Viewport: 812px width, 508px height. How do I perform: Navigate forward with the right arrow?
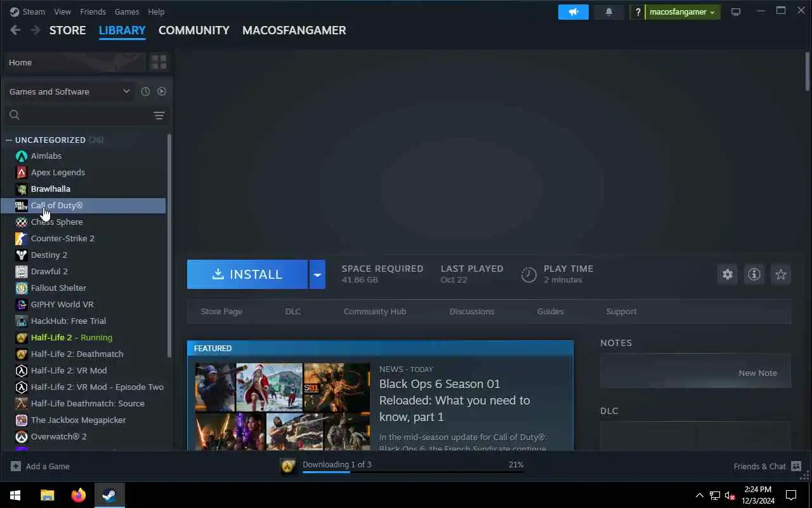point(36,30)
